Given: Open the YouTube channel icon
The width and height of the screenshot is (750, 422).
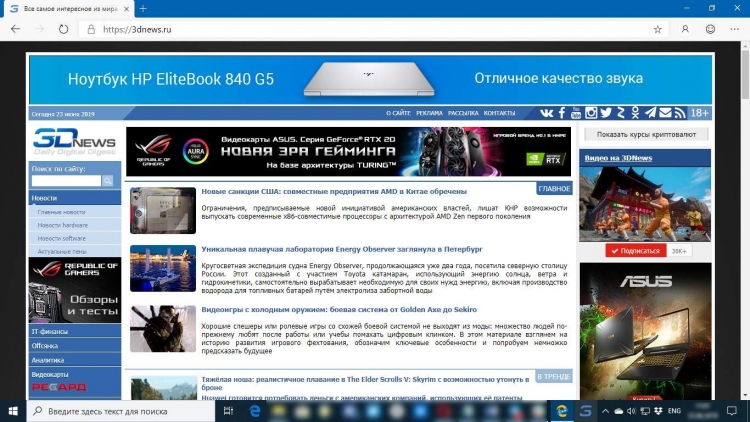Looking at the screenshot, I should 576,113.
